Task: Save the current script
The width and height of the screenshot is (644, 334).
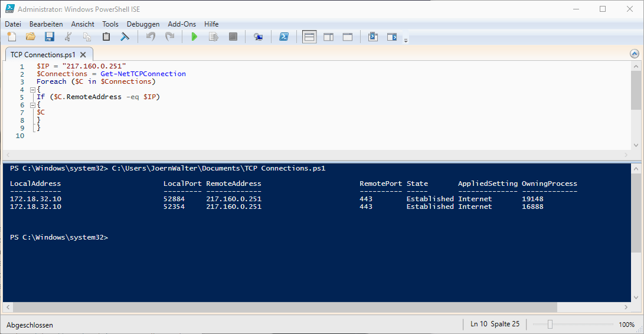Action: 50,37
